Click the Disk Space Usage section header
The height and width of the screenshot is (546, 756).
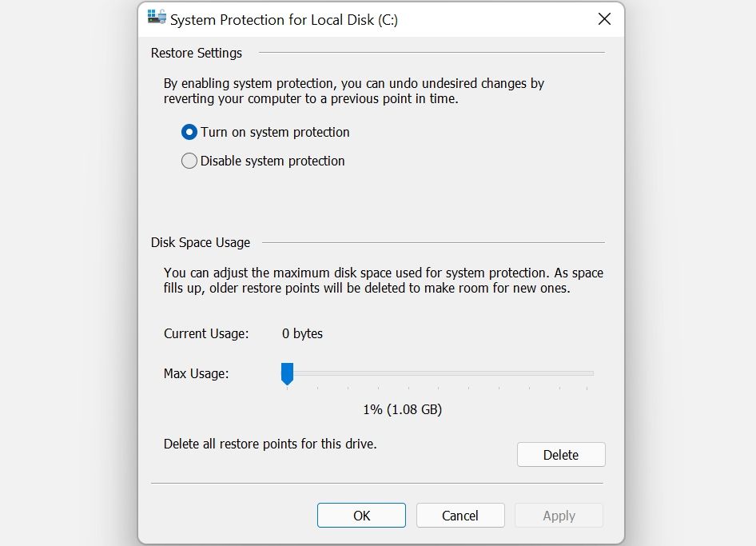pyautogui.click(x=200, y=242)
